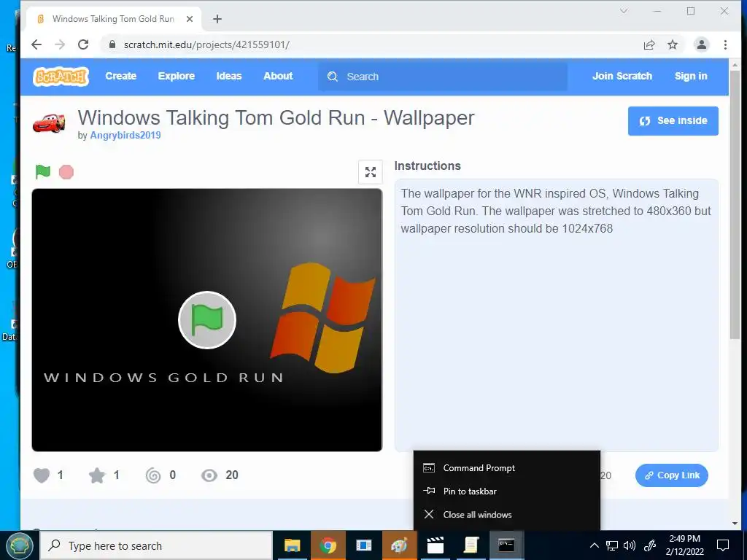Open the notepad scroll taskbar icon
This screenshot has width=747, height=560.
(x=471, y=545)
